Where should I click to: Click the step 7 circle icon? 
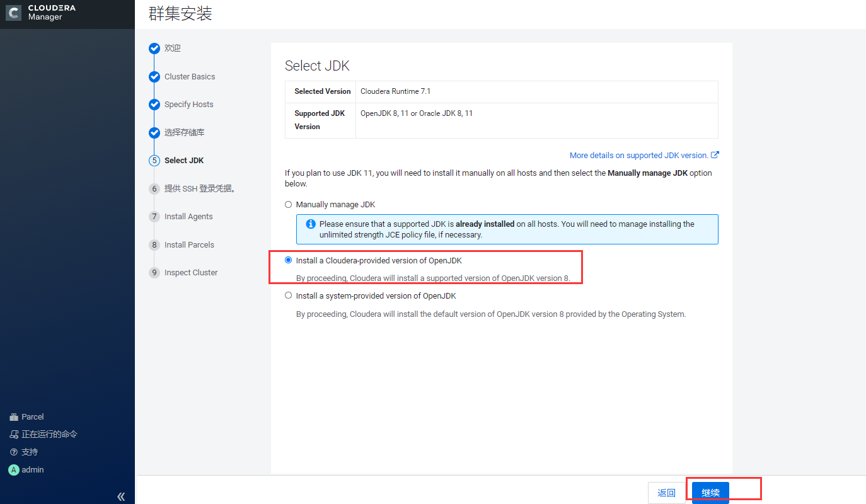click(154, 217)
